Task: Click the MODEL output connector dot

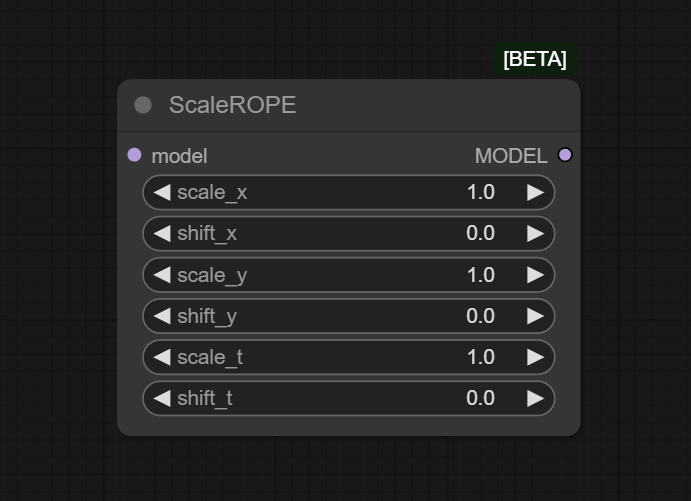Action: click(x=565, y=155)
